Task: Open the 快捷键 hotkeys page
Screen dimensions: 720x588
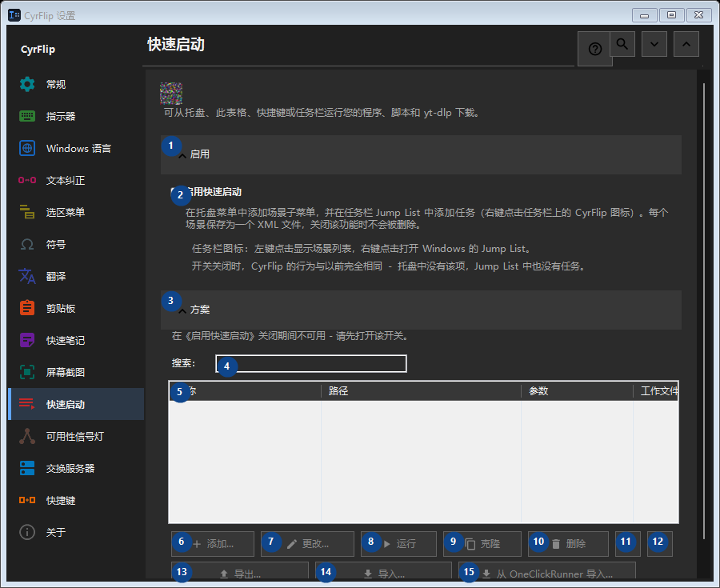Action: point(76,500)
